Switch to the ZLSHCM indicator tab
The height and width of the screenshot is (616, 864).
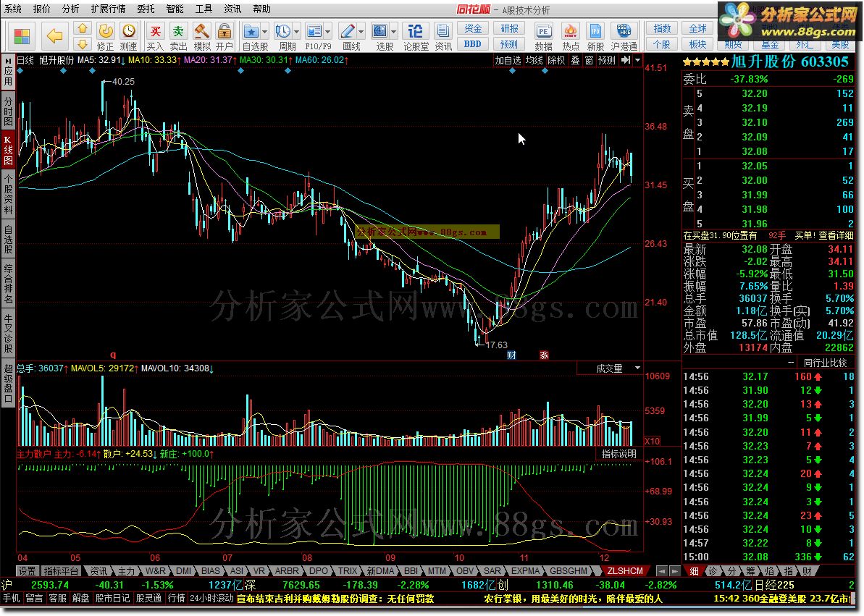tap(625, 571)
